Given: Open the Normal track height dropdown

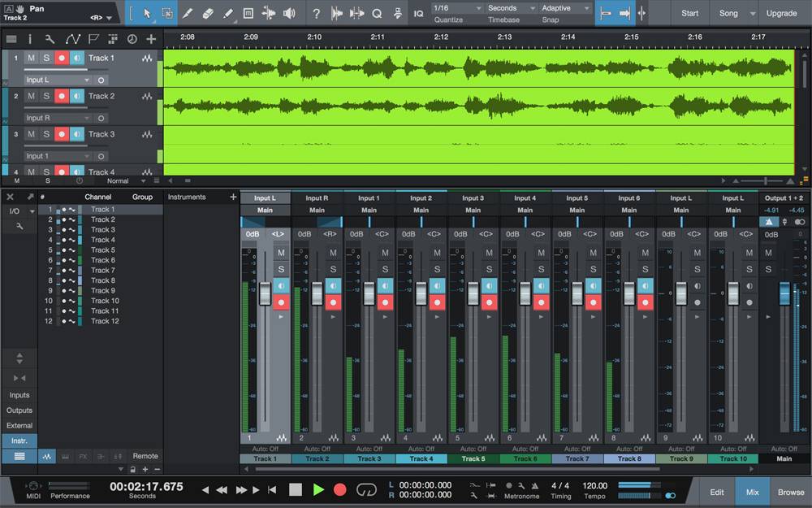Looking at the screenshot, I should [x=127, y=181].
